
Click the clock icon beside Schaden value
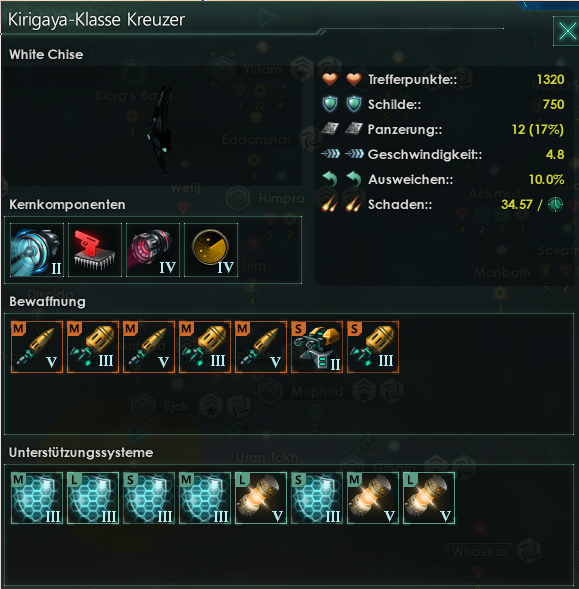click(555, 205)
